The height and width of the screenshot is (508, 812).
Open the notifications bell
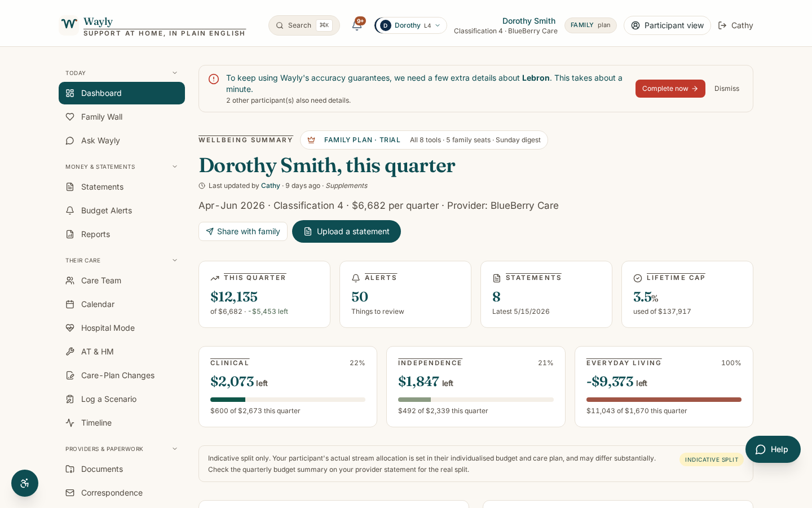pyautogui.click(x=357, y=25)
